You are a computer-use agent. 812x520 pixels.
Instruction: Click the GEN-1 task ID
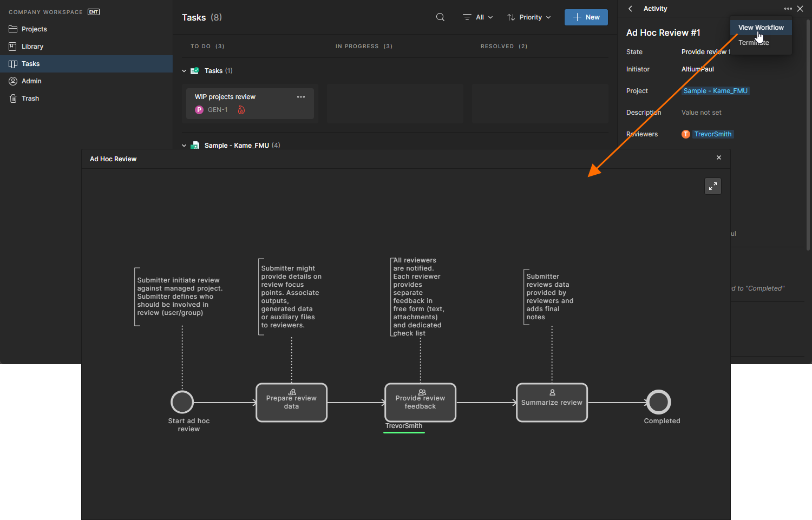(x=218, y=110)
